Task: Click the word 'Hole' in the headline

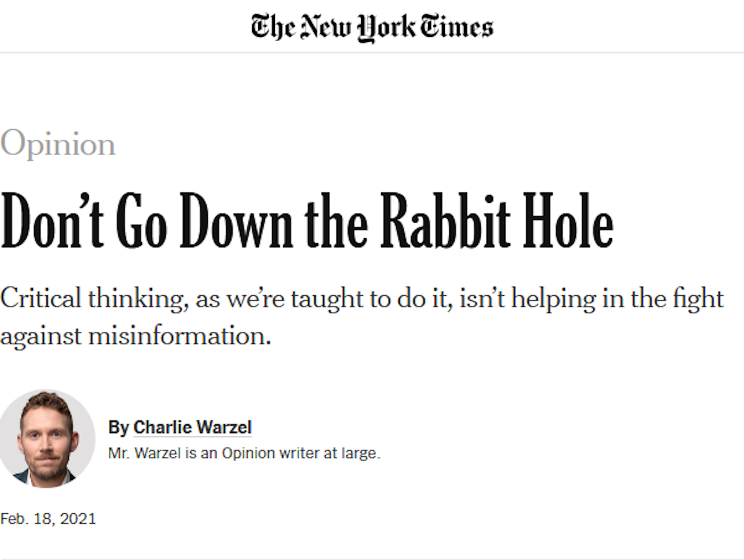Action: [568, 221]
